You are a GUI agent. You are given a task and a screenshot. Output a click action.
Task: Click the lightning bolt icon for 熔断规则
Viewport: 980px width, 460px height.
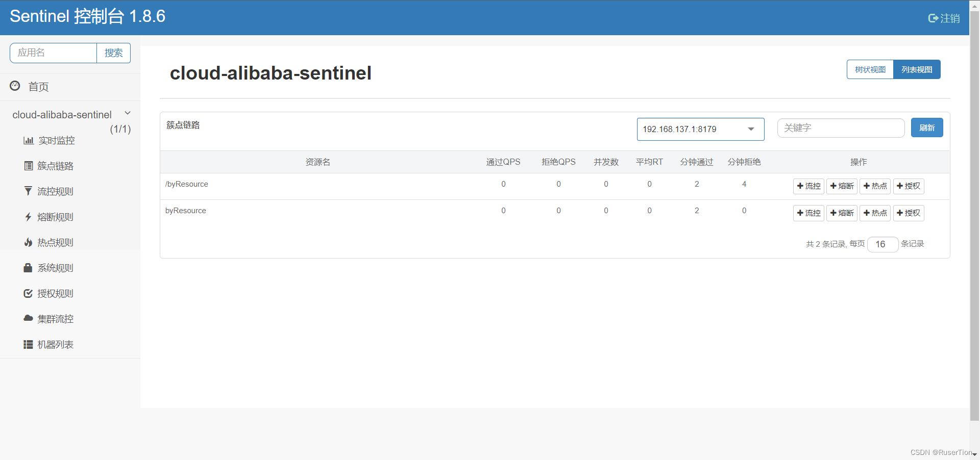(x=28, y=217)
